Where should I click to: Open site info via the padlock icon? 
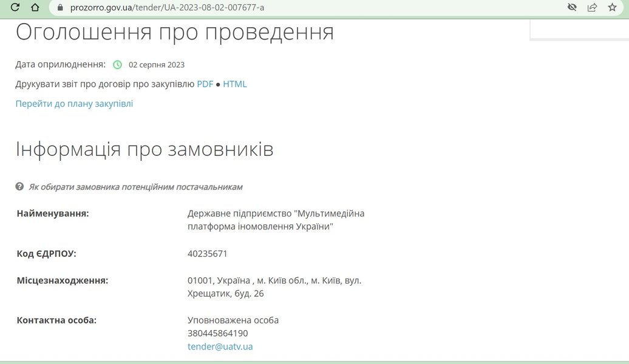(59, 8)
